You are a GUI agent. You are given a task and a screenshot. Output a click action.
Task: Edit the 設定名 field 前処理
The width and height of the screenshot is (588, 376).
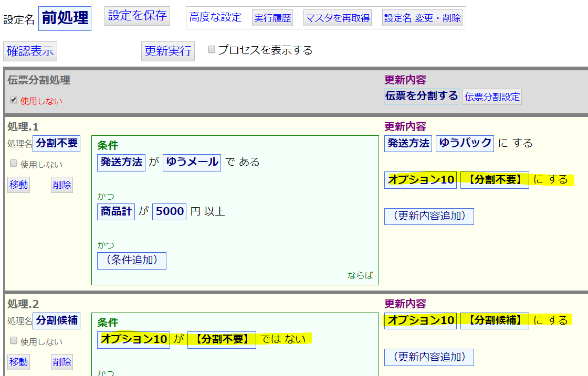point(65,18)
